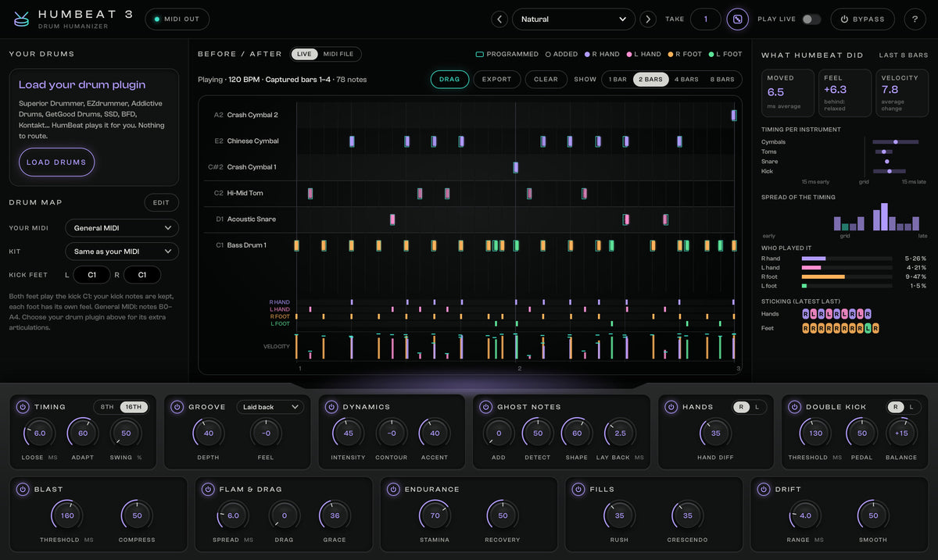Select L in the Double Kick section

tap(911, 407)
